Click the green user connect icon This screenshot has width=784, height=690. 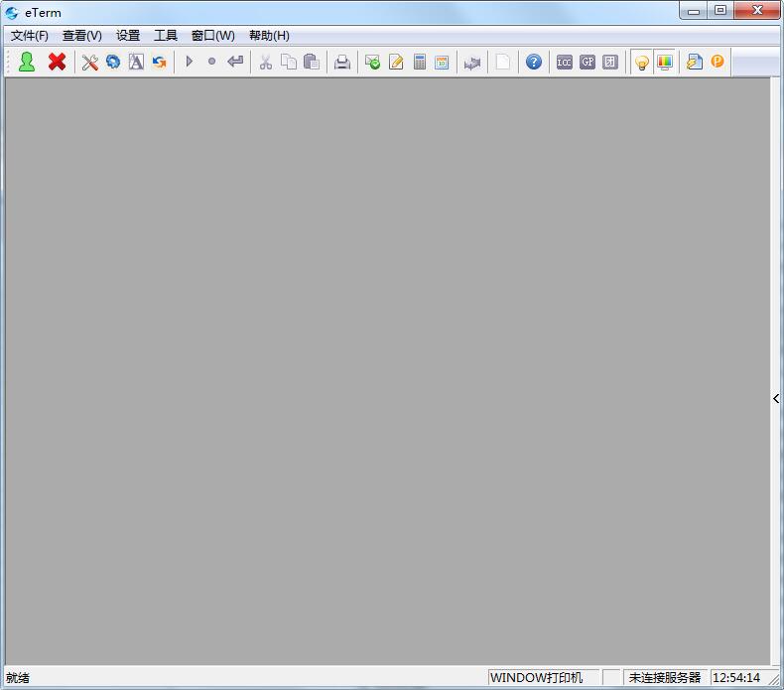pyautogui.click(x=27, y=62)
